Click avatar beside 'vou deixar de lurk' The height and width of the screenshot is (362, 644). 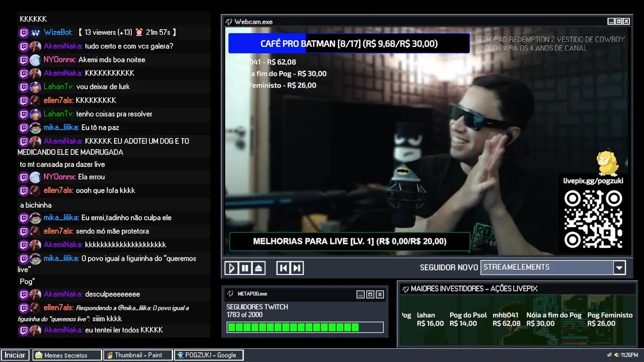point(35,87)
